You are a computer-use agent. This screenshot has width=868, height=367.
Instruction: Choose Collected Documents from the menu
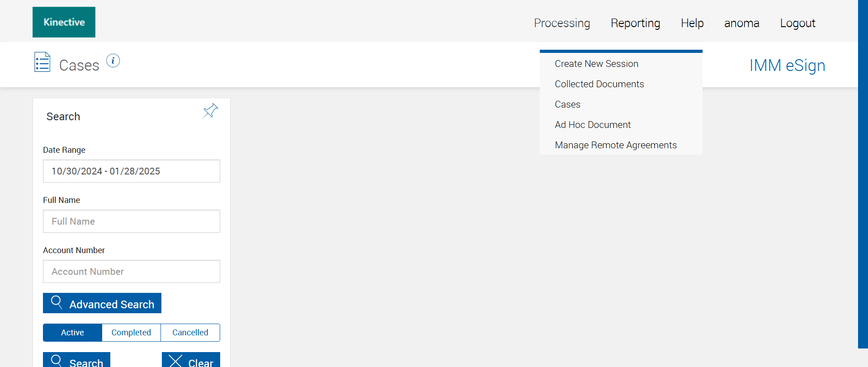[x=599, y=84]
